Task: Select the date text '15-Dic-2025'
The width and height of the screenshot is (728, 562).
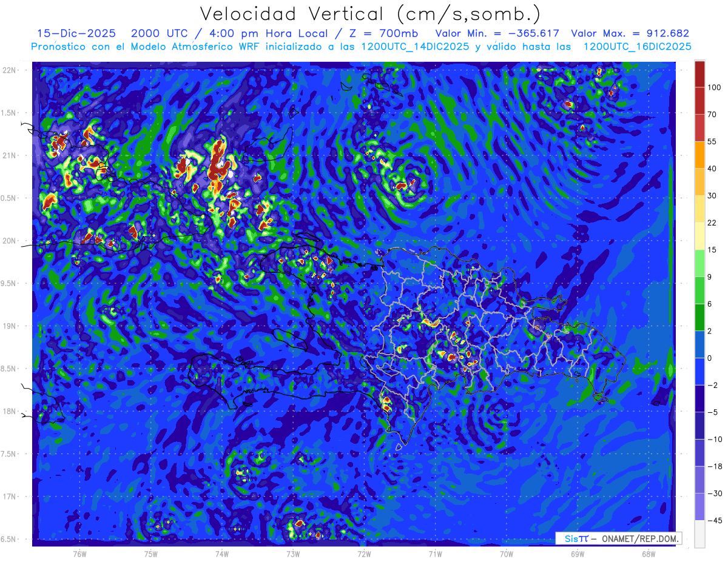Action: click(76, 33)
